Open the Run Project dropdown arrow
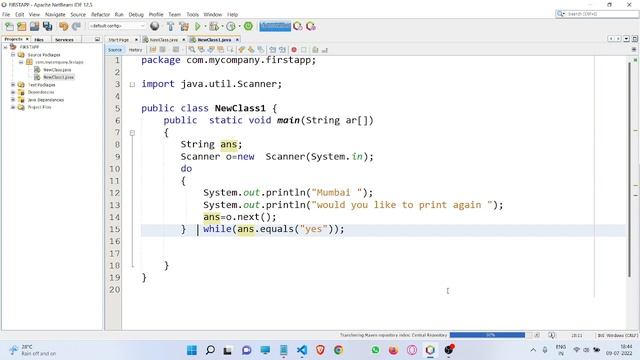This screenshot has height=360, width=640. click(205, 27)
